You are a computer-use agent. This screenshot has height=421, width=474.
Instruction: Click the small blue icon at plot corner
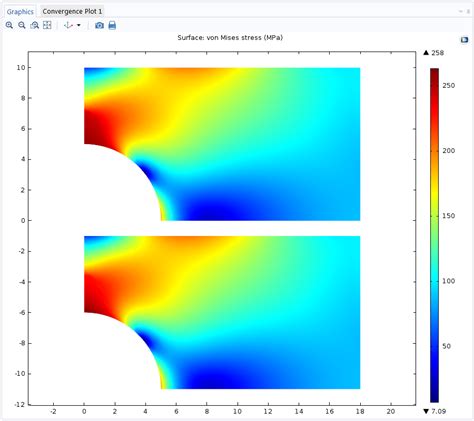coord(464,40)
